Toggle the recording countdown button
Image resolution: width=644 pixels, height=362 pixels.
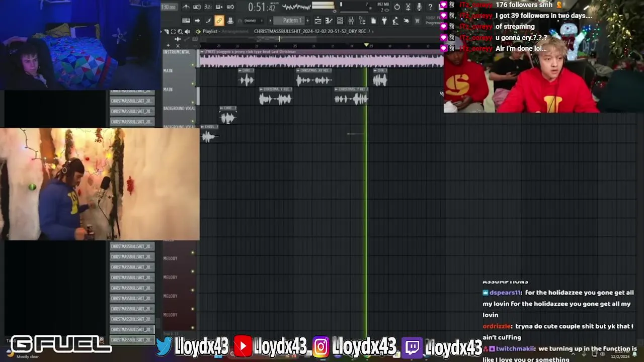(x=208, y=7)
